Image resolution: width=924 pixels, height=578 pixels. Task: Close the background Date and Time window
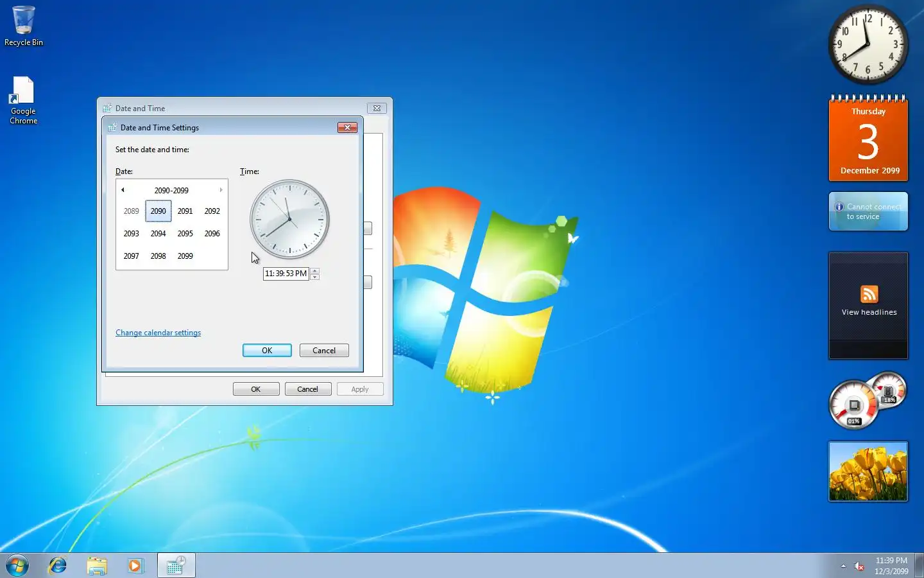(377, 108)
